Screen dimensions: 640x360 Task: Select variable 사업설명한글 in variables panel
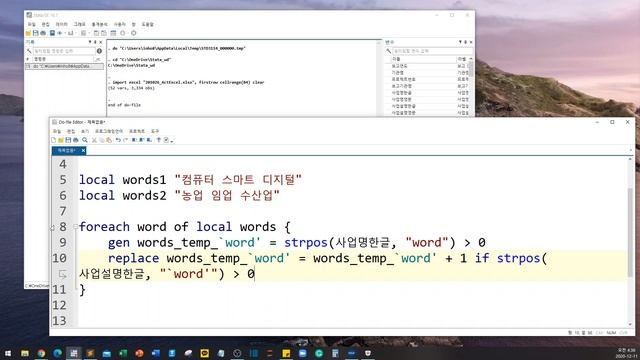point(403,106)
